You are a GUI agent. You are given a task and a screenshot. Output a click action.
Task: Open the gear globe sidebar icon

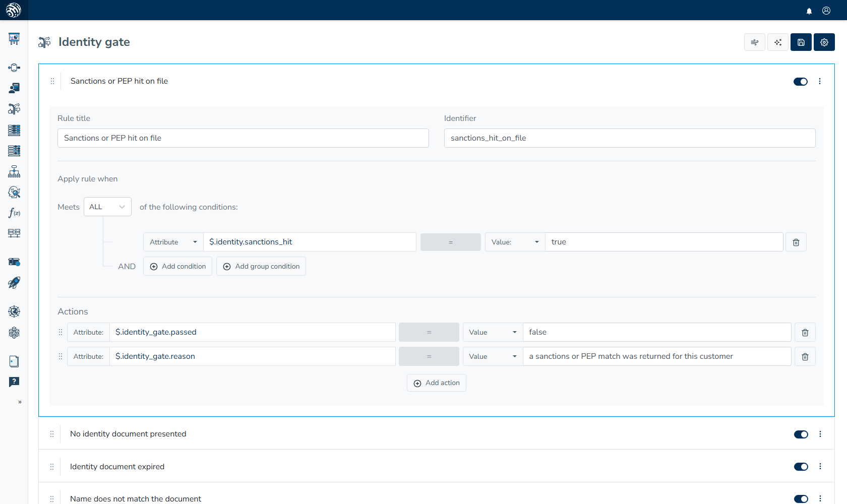point(14,311)
